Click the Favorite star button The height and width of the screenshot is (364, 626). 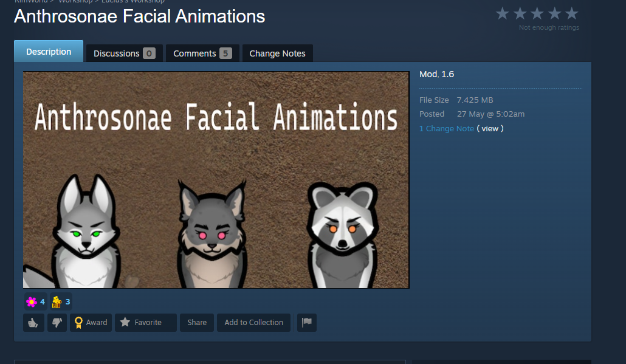click(146, 323)
